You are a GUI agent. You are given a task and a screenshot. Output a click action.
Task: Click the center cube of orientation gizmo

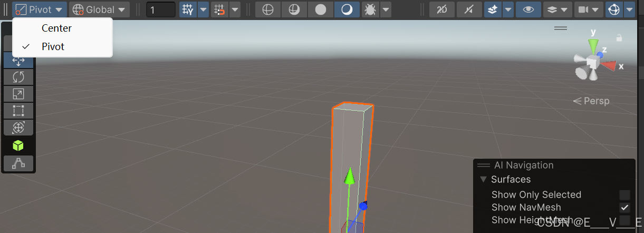pyautogui.click(x=592, y=63)
